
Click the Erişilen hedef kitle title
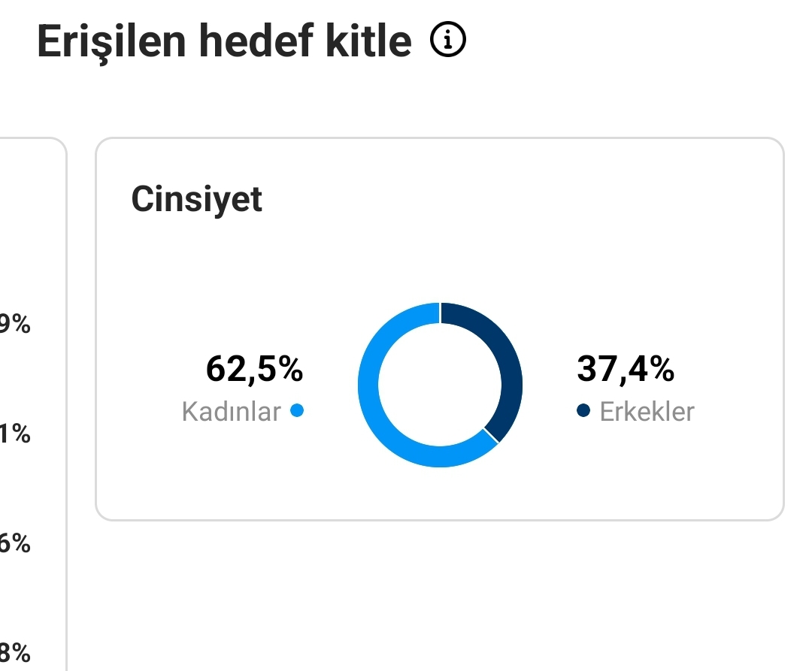(224, 41)
